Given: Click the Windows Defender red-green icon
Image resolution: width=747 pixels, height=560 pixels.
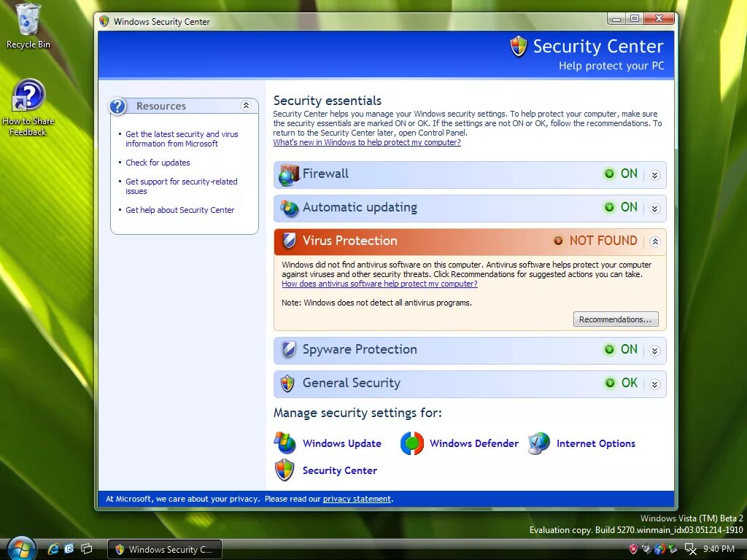Looking at the screenshot, I should [x=411, y=443].
